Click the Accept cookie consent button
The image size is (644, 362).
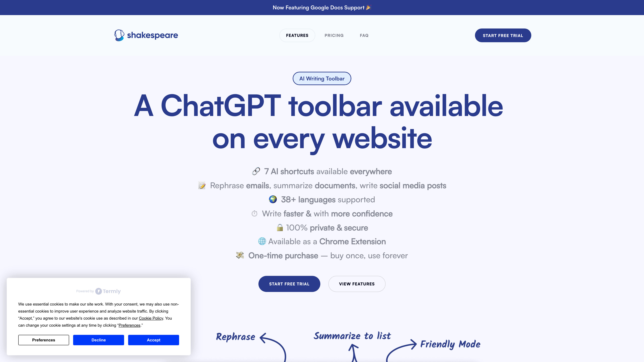pyautogui.click(x=153, y=340)
